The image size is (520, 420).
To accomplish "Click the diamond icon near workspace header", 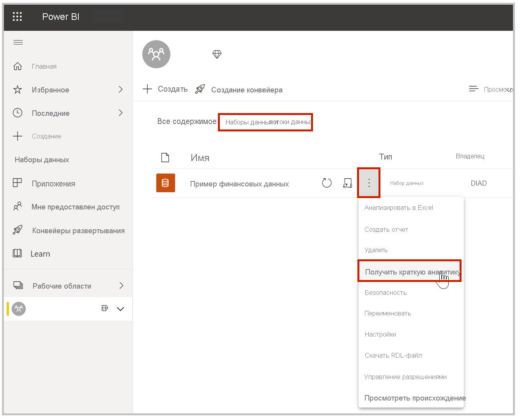I will pyautogui.click(x=217, y=54).
